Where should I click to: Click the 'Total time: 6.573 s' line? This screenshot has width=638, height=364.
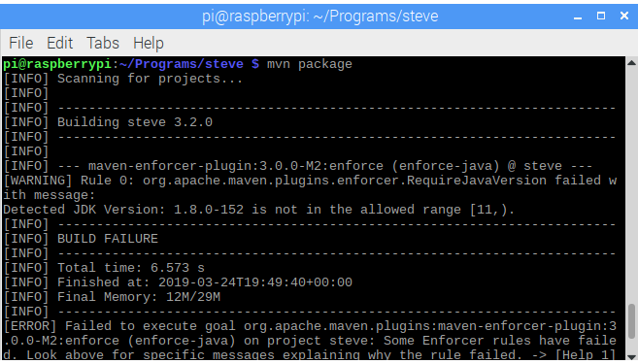104,268
